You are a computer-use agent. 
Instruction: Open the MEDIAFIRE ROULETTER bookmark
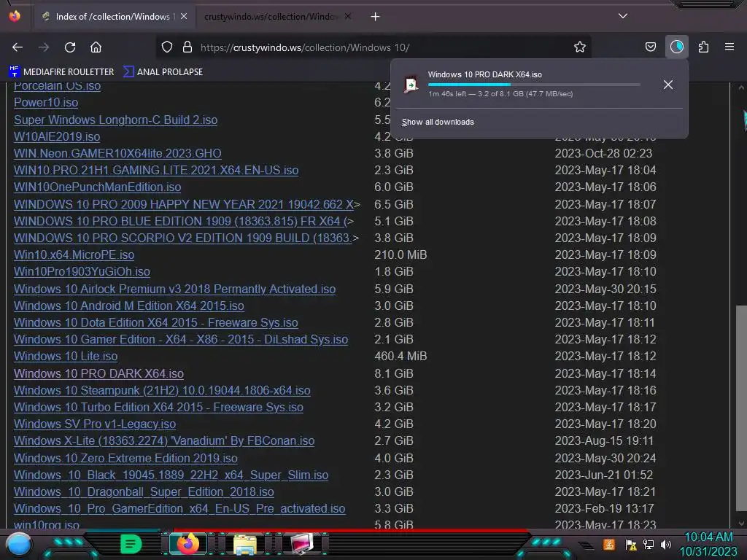click(61, 72)
